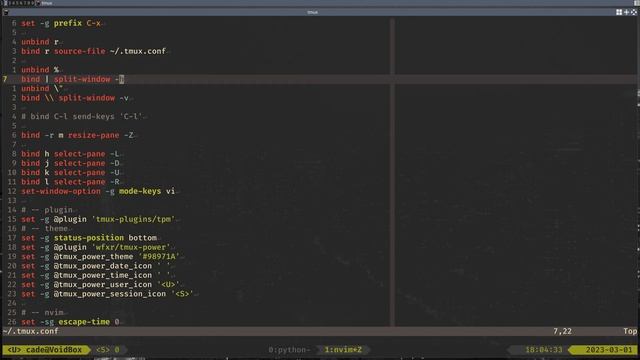
Task: Click 'split-window' on the current line 7
Action: pyautogui.click(x=82, y=79)
